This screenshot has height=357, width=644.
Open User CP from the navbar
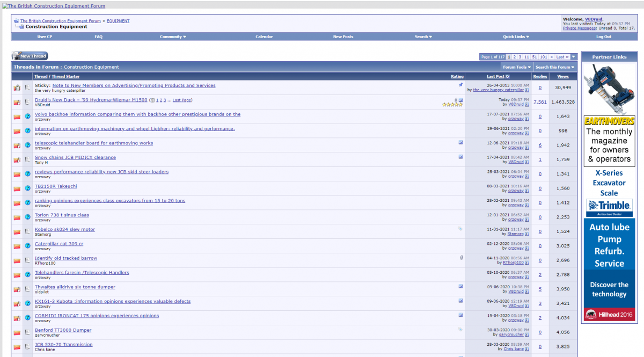45,37
